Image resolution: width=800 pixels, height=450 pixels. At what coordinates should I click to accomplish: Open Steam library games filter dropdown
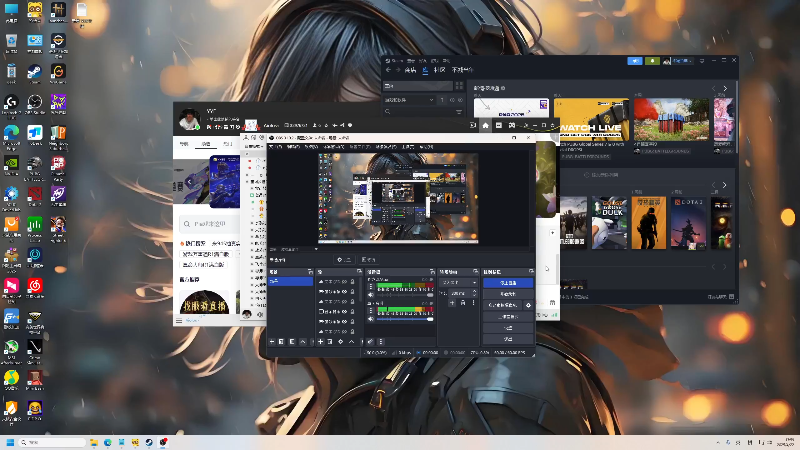click(409, 100)
